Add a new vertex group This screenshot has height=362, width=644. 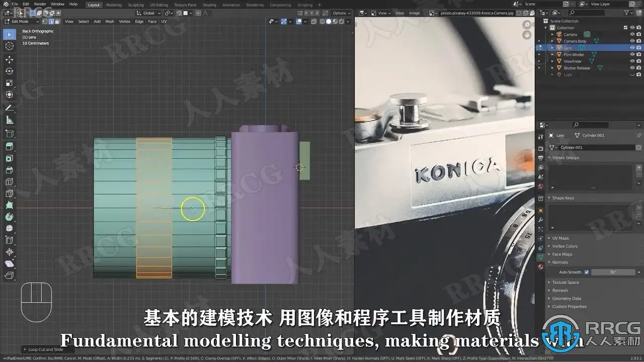(639, 167)
